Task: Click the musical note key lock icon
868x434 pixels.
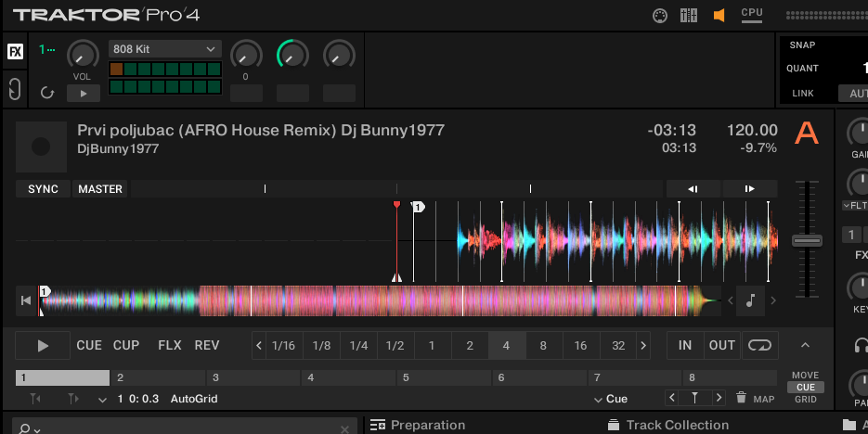Action: coord(751,300)
